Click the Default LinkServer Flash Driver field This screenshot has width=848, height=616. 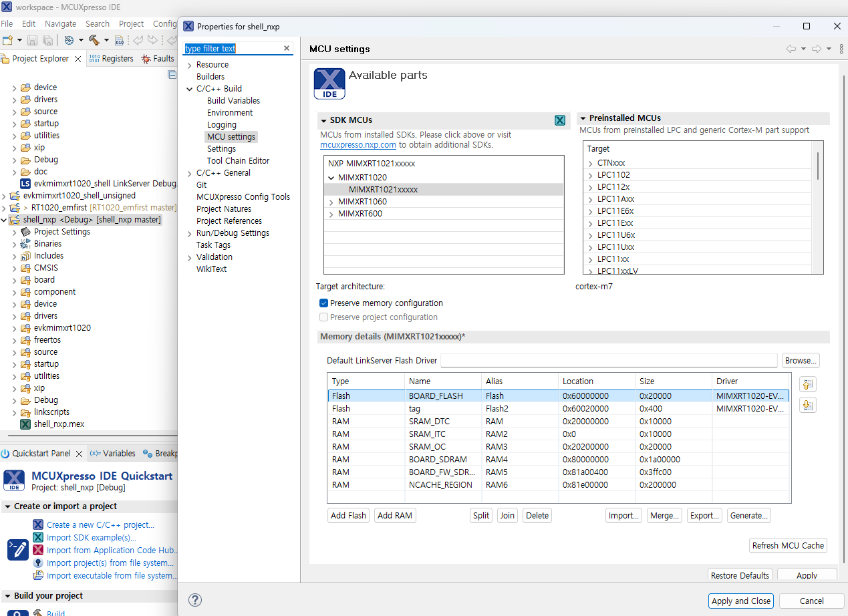[x=609, y=361]
